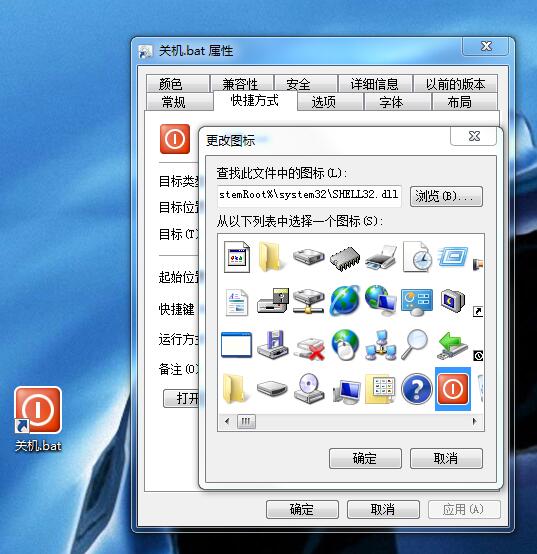Open the 以前的版本 tab
Screen dimensions: 537x554
point(456,83)
